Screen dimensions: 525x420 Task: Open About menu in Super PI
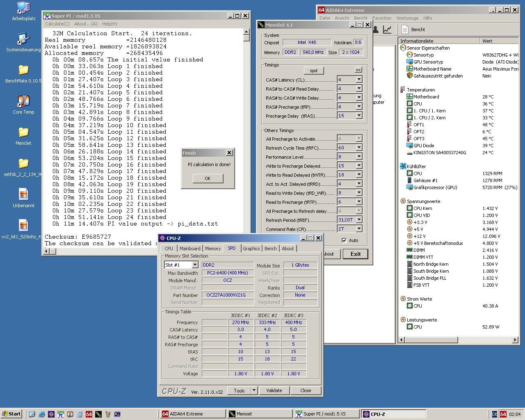pyautogui.click(x=86, y=24)
